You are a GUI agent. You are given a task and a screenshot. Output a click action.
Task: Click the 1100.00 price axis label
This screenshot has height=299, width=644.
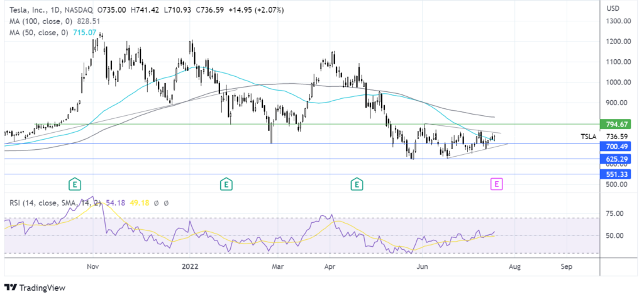coord(619,62)
